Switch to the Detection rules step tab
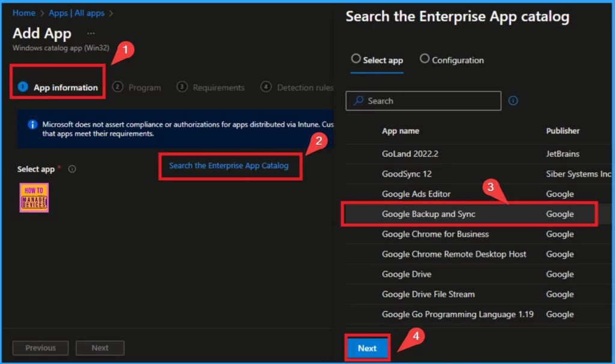Viewport: 615px width, 364px height. click(x=297, y=87)
